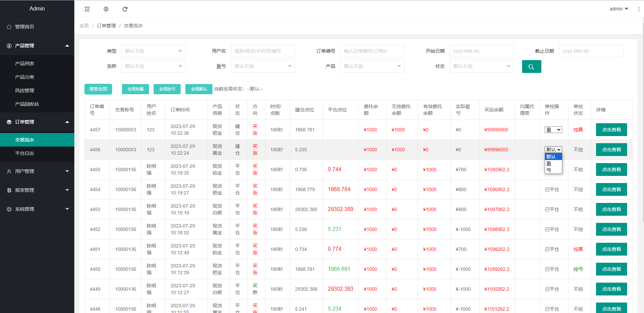Click the 产品管理 sidebar icon
The height and width of the screenshot is (313, 644).
pyautogui.click(x=8, y=46)
